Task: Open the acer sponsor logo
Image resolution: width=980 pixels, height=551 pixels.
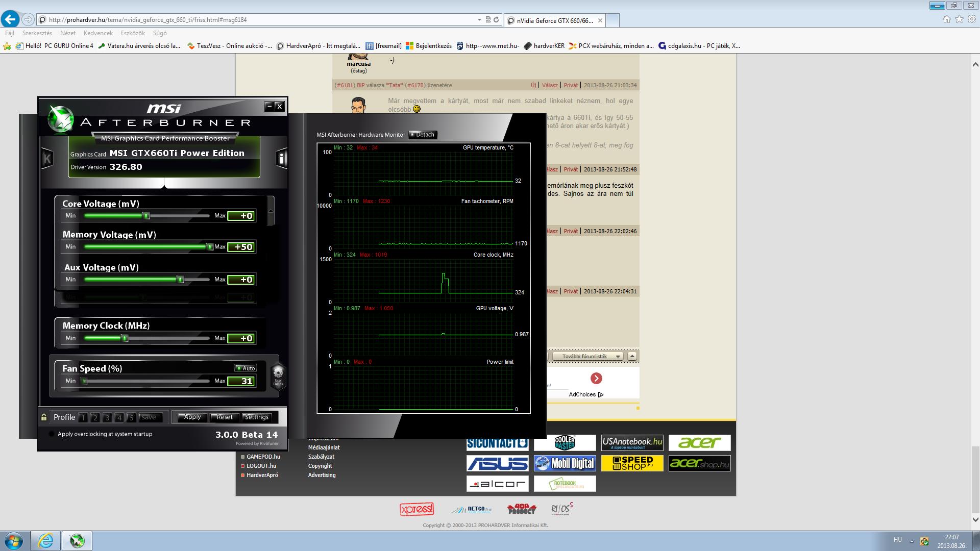Action: 699,443
